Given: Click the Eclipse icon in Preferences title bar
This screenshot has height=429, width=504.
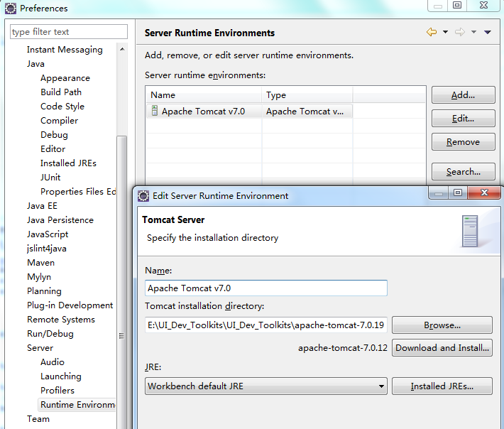Looking at the screenshot, I should click(x=10, y=9).
